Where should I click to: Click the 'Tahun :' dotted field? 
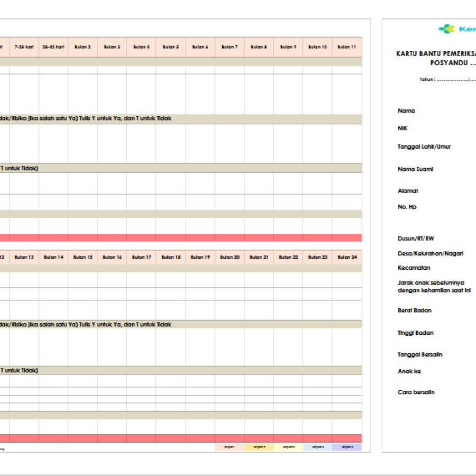pyautogui.click(x=448, y=79)
